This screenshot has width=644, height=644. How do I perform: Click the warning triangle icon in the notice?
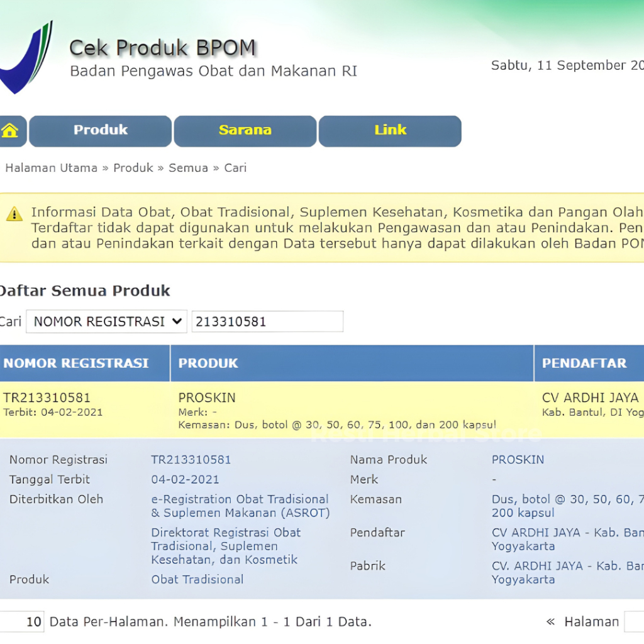pyautogui.click(x=14, y=214)
